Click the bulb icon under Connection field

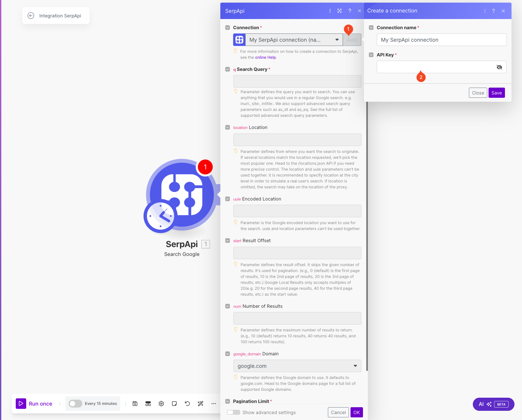(x=235, y=51)
